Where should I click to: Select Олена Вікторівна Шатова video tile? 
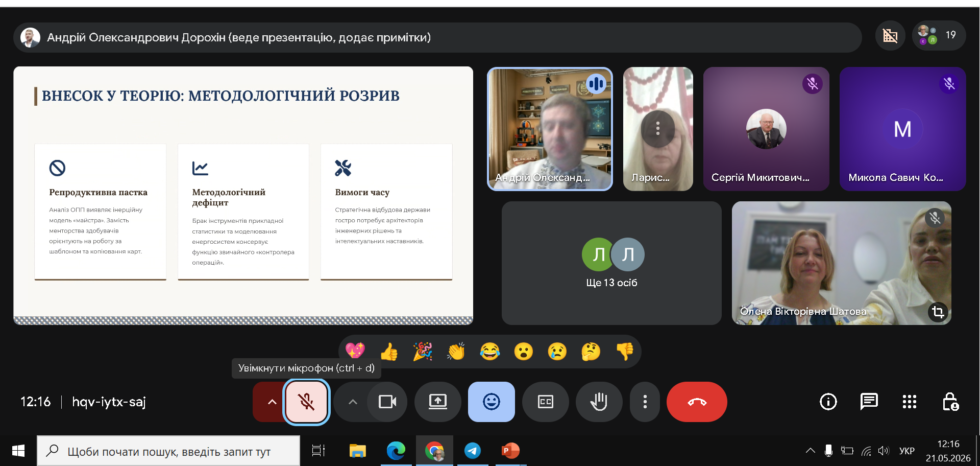(x=841, y=263)
